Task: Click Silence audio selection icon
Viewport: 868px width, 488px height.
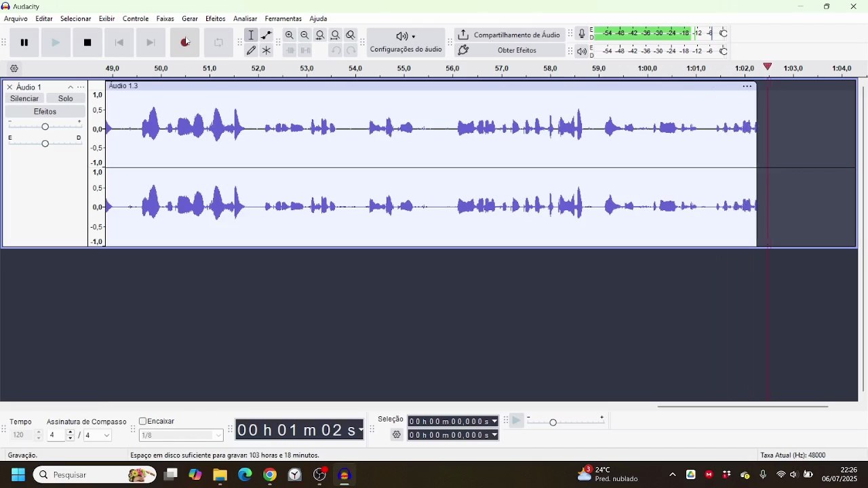Action: point(305,50)
